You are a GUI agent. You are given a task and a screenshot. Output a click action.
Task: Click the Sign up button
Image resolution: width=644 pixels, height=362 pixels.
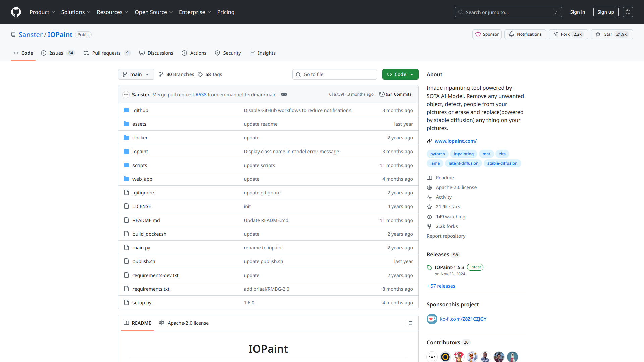[605, 12]
